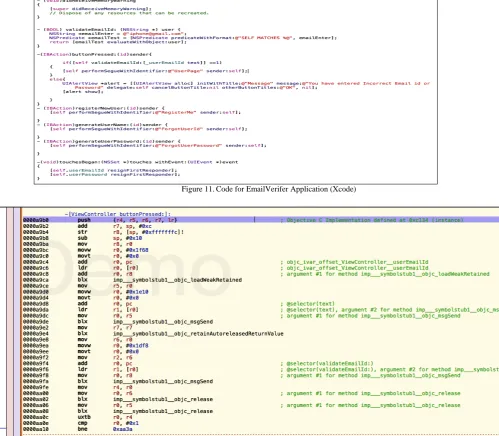Screen dimensions: 499x436
Task: Select the return [emailTest evaluateWithObject:user] line
Action: click(x=118, y=42)
